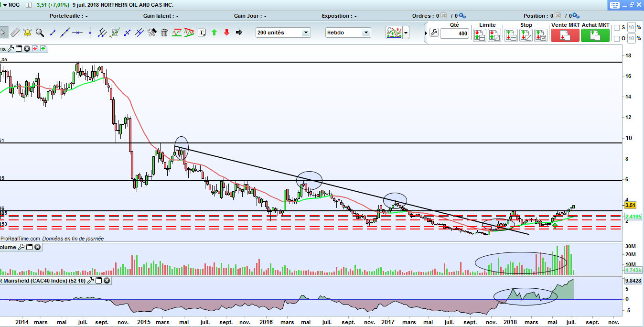Open the Fibonacci retracement tool
Viewport: 644px width, 327px height.
[115, 33]
